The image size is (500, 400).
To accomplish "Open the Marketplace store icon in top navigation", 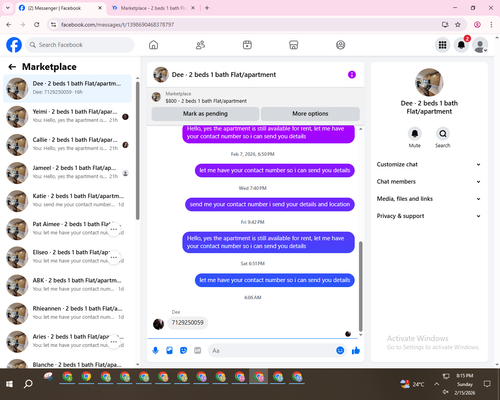I will pos(294,45).
